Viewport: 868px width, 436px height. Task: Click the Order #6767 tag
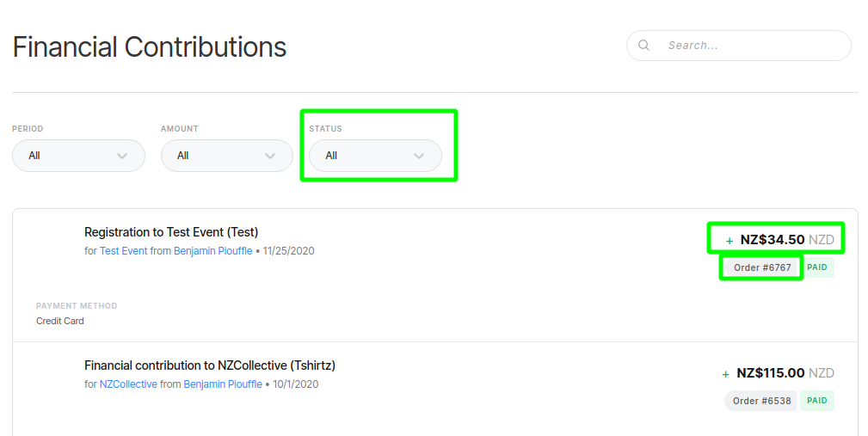(x=762, y=267)
